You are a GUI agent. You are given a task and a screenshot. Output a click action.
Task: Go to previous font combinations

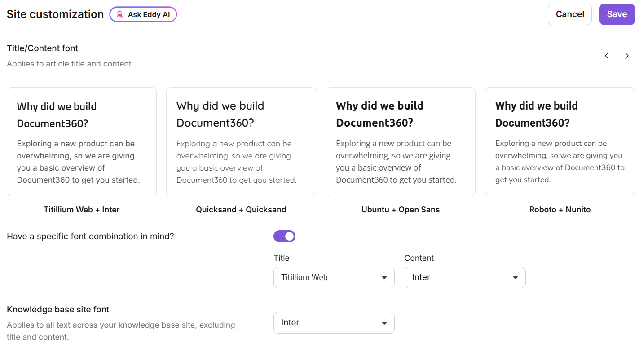[607, 56]
